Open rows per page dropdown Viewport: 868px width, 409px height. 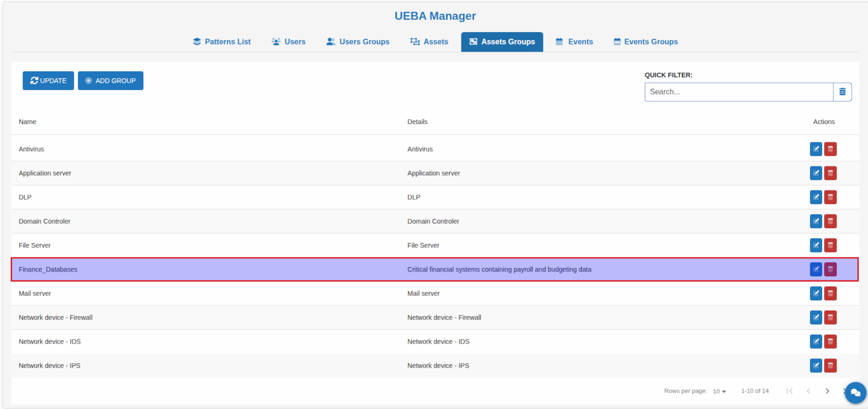tap(719, 391)
